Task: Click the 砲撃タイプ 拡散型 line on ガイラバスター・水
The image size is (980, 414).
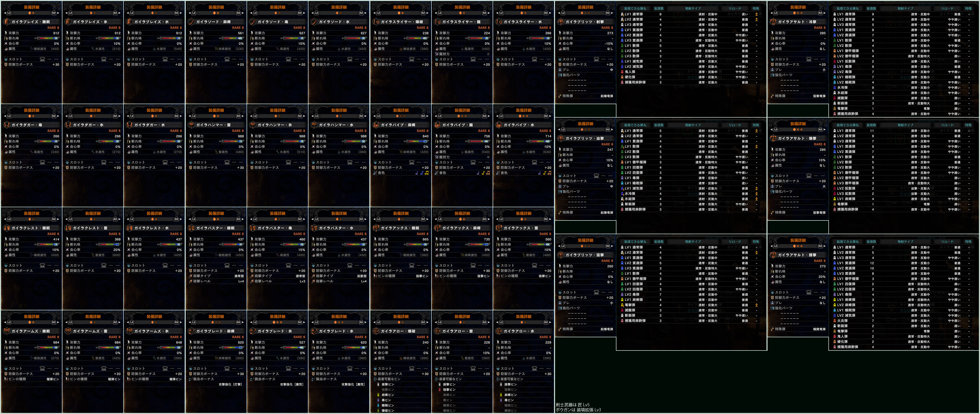Action: (x=339, y=276)
